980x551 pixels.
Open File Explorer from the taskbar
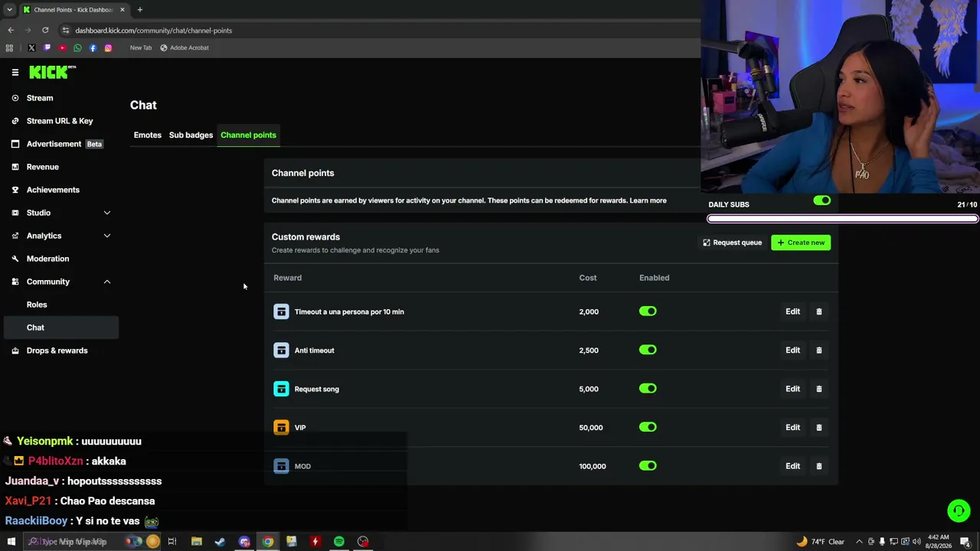coord(196,542)
